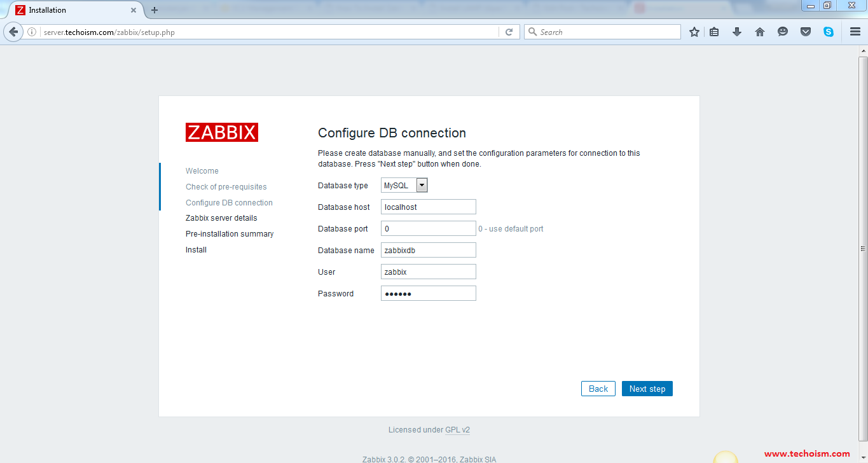Click the site information icon in address bar

pos(32,32)
